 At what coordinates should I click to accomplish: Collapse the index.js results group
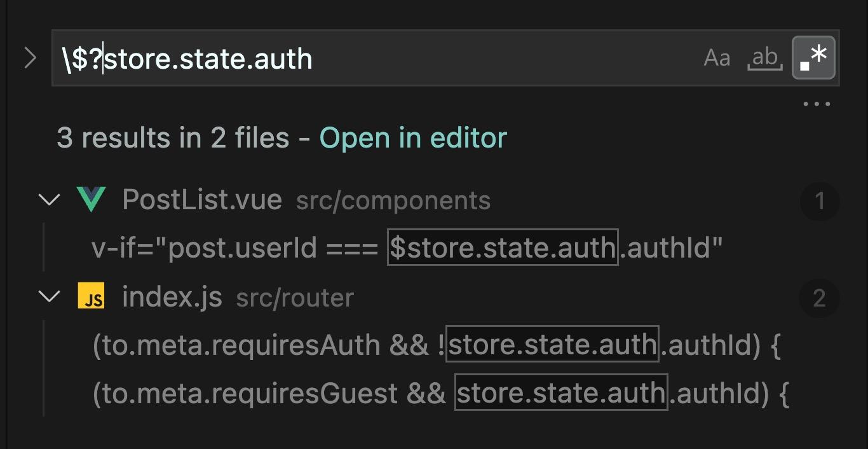(x=49, y=296)
